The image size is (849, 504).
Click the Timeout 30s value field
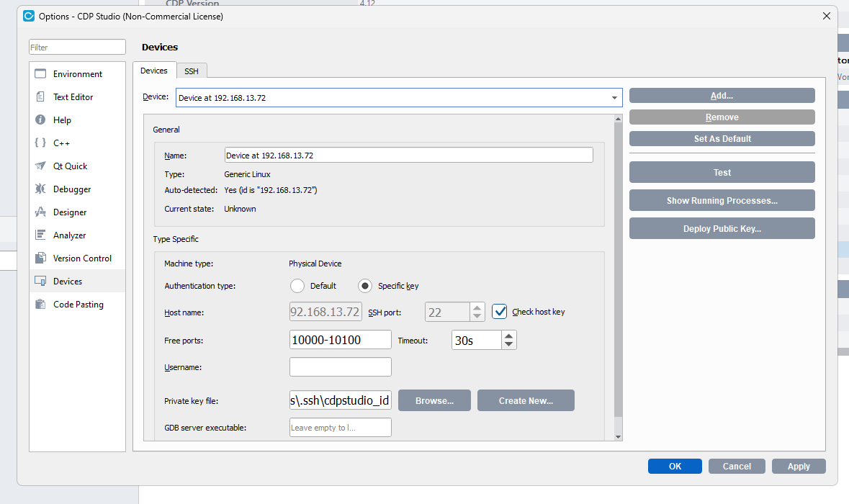477,340
